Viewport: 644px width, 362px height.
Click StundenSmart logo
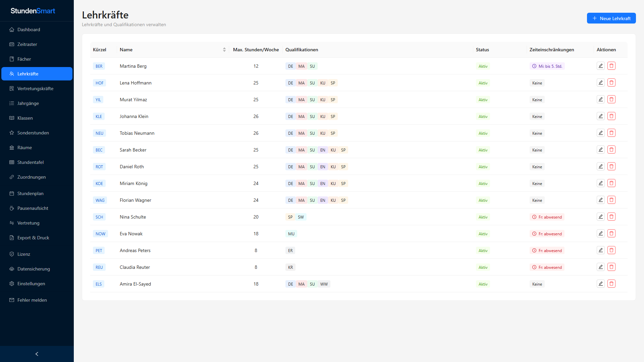click(x=33, y=11)
